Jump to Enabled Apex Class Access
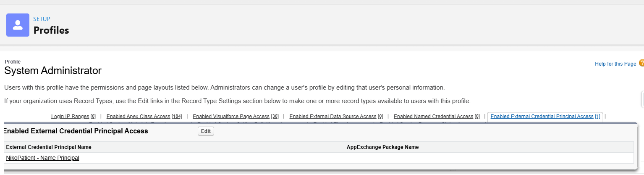This screenshot has height=175, width=644. (144, 117)
